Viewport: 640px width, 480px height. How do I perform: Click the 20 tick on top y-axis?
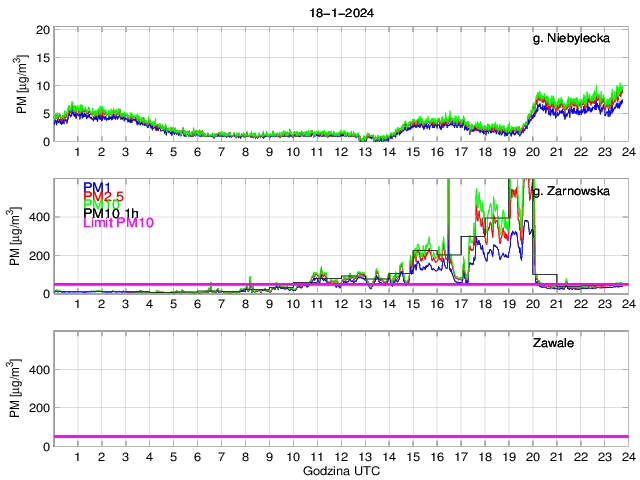43,30
